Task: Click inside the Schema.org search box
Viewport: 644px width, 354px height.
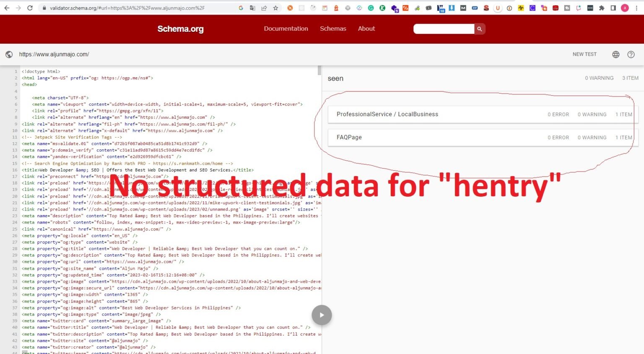Action: [x=443, y=29]
